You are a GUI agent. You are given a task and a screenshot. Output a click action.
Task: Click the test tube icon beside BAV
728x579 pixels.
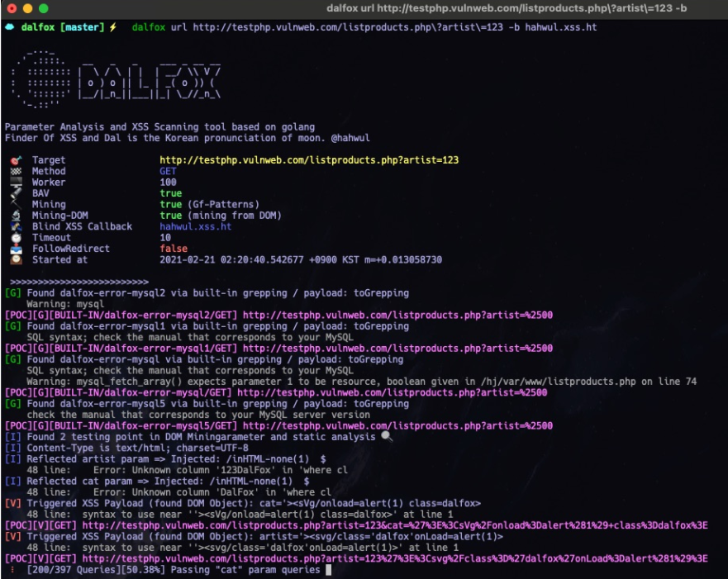point(16,193)
